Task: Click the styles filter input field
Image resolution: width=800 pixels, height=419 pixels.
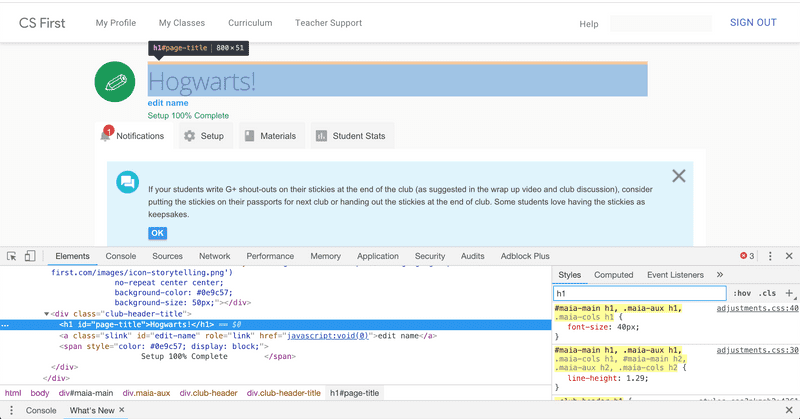Action: point(639,293)
